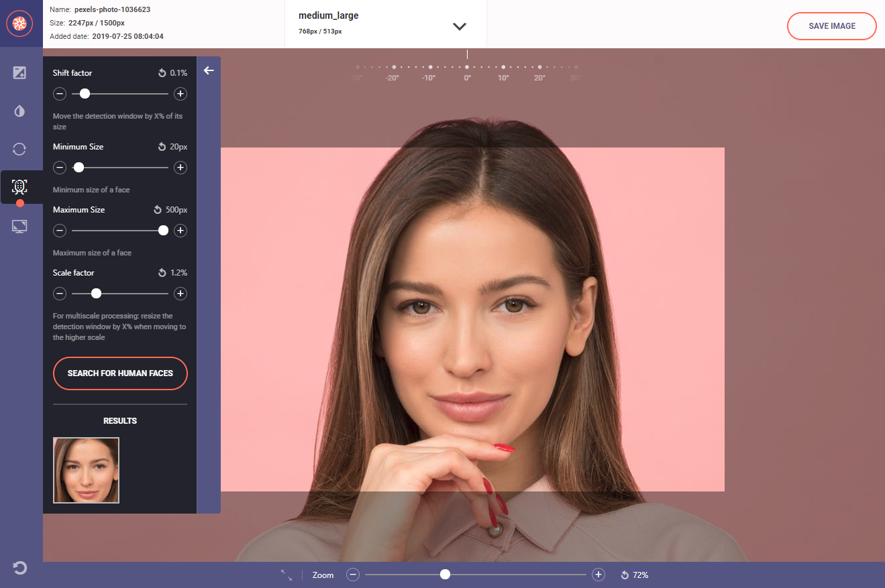Increase Scale factor with plus button

point(180,294)
